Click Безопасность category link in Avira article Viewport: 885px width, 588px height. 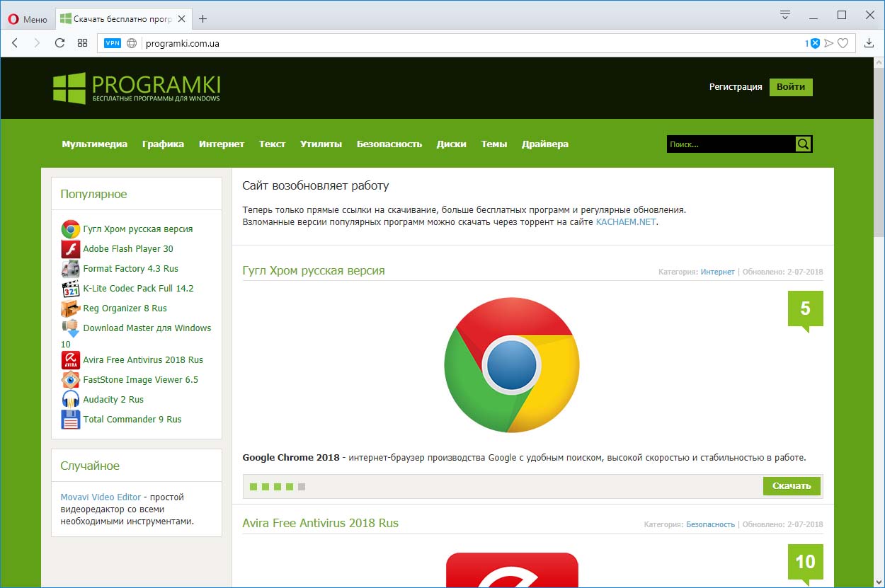(x=710, y=525)
